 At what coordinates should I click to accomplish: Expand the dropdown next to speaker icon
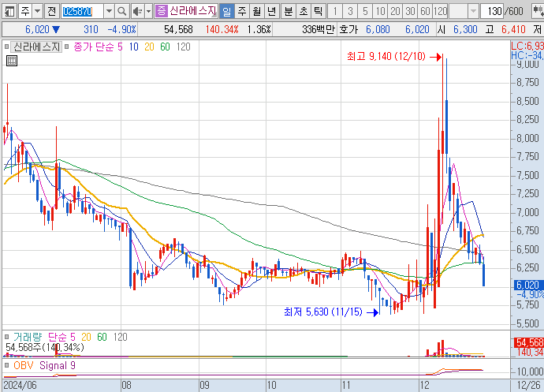click(148, 12)
